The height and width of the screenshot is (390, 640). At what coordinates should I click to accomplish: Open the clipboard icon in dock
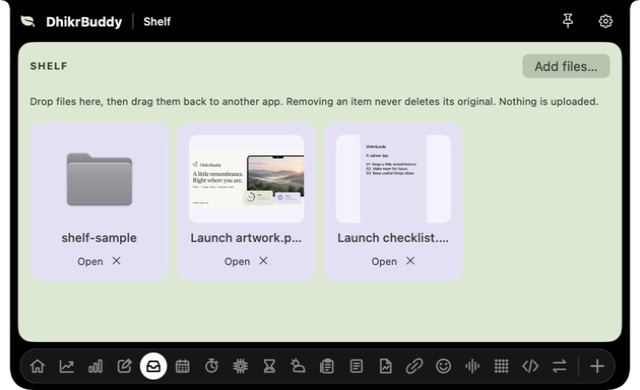327,366
